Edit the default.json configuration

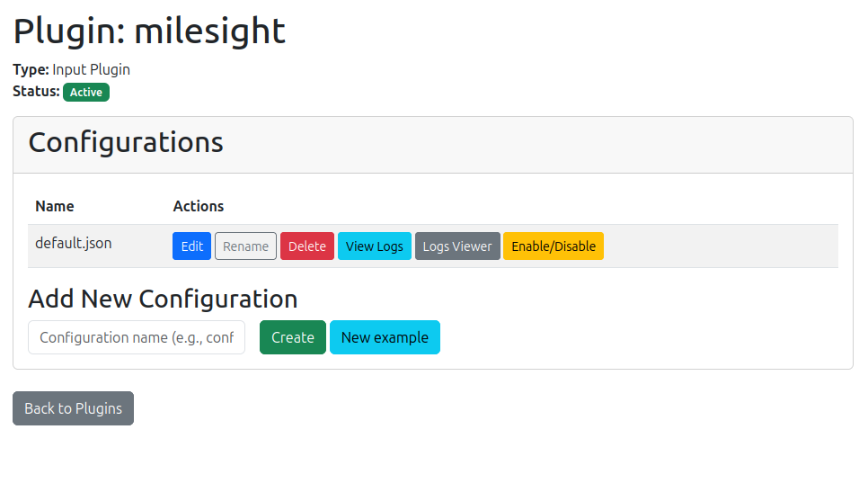pyautogui.click(x=191, y=246)
